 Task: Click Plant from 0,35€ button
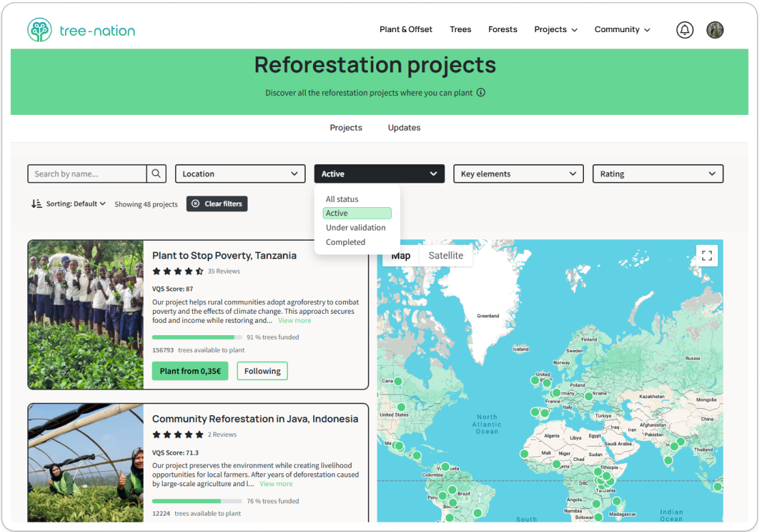[x=190, y=371]
